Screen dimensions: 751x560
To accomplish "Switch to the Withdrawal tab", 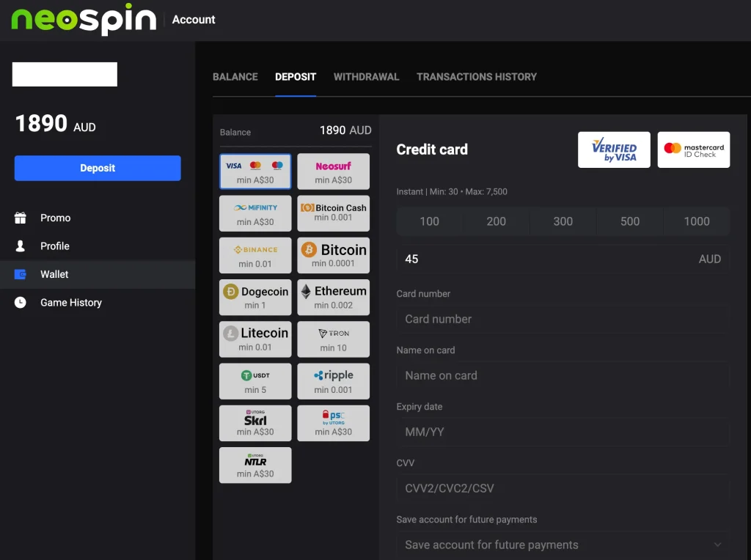I will click(366, 76).
